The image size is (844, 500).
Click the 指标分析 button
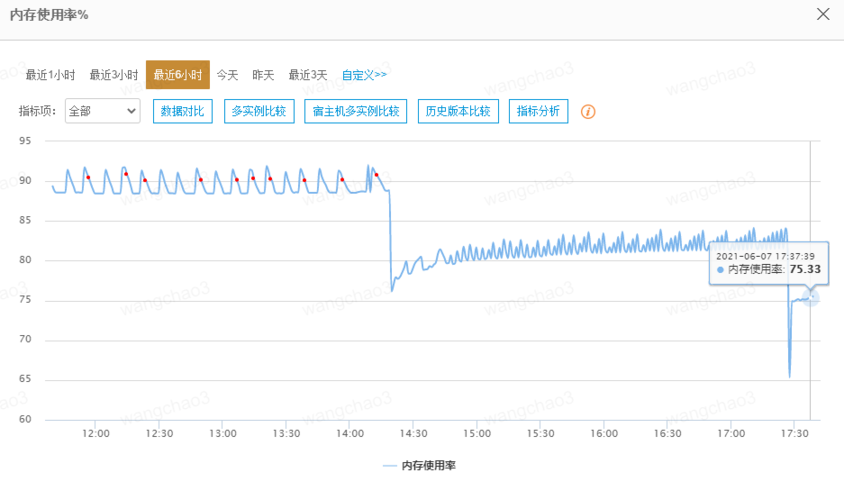point(538,111)
